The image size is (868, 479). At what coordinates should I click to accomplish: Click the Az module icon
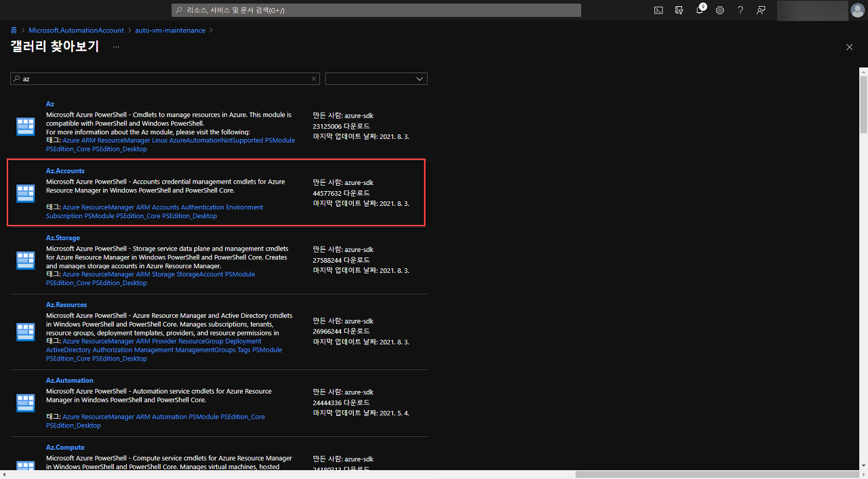click(25, 126)
